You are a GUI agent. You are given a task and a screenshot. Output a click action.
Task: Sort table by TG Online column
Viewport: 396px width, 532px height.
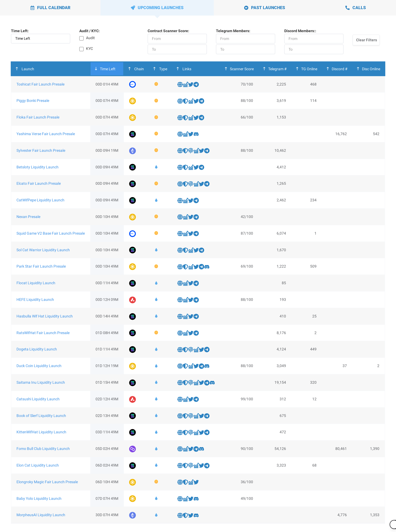(x=306, y=69)
